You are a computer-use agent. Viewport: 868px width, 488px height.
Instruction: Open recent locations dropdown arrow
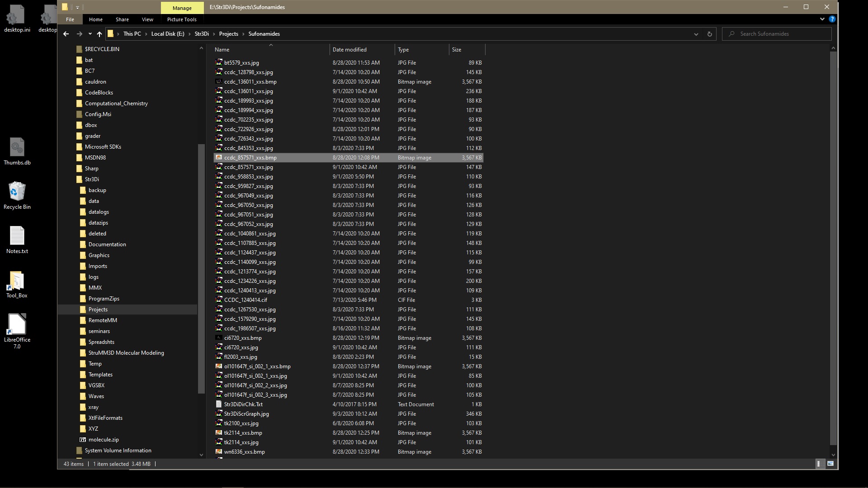[x=90, y=34]
